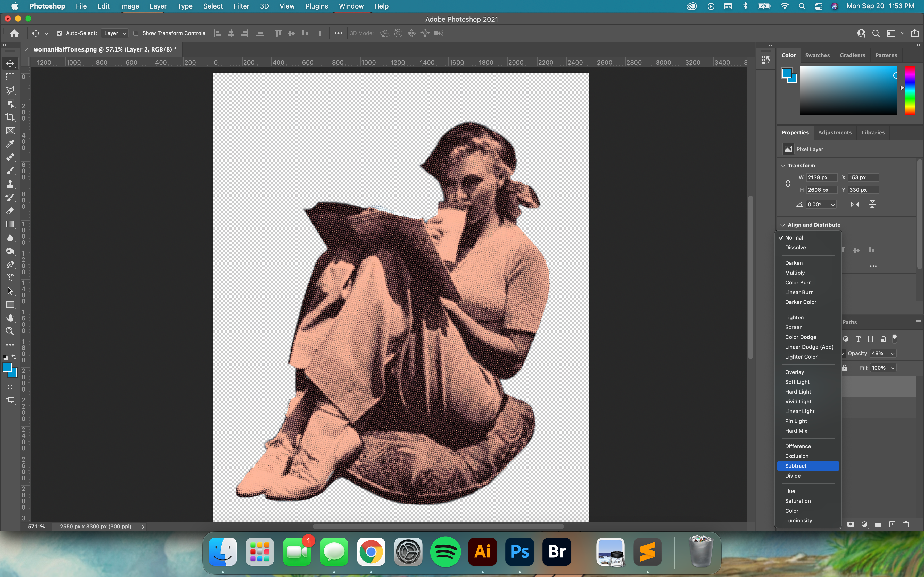Screen dimensions: 924x577
Task: Select the Crop tool
Action: [x=10, y=117]
